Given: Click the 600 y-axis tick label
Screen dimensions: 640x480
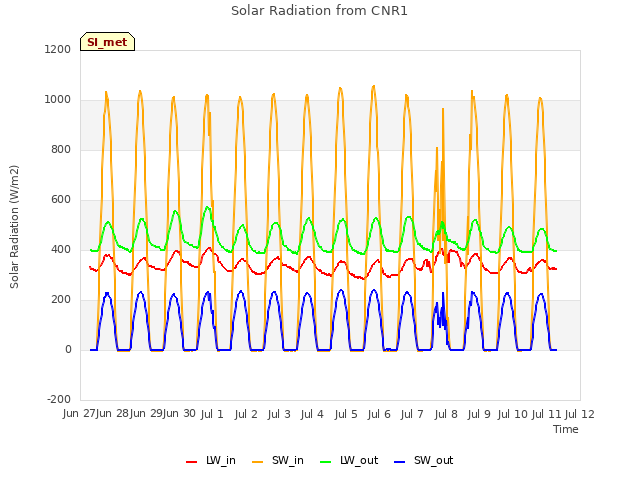Looking at the screenshot, I should point(61,200).
